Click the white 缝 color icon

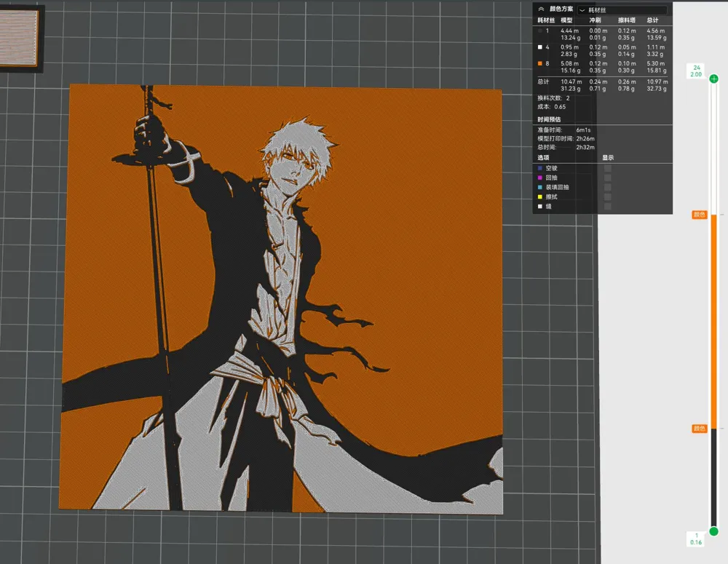[x=540, y=207]
